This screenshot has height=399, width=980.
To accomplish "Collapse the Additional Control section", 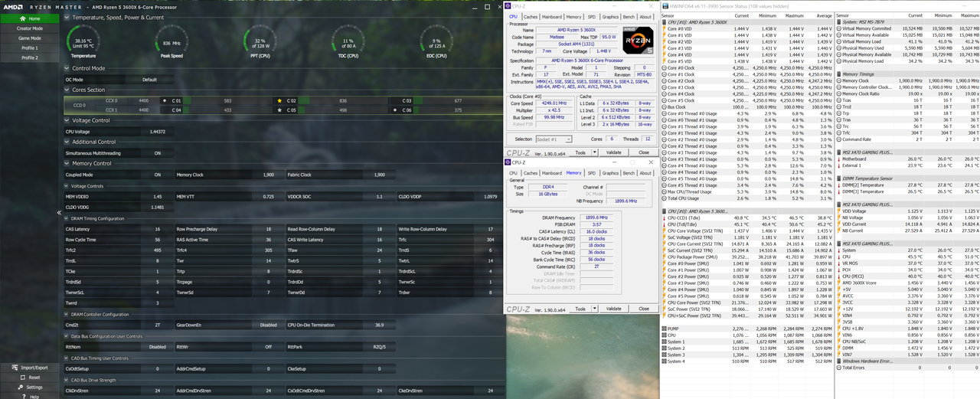I will coord(67,142).
